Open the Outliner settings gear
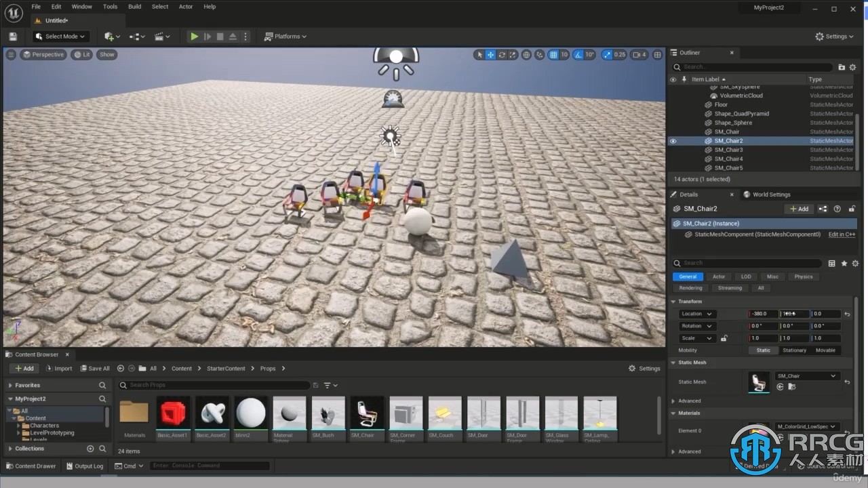The width and height of the screenshot is (868, 488). click(x=853, y=67)
